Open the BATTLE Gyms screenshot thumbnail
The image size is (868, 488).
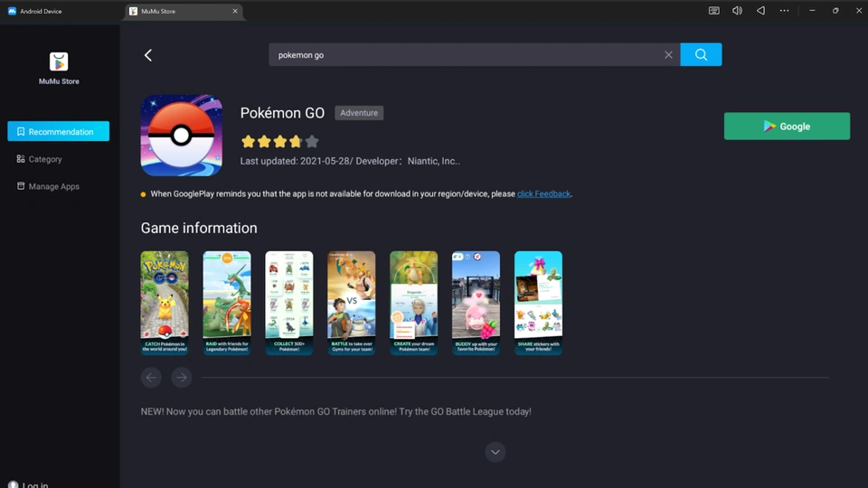click(x=351, y=303)
